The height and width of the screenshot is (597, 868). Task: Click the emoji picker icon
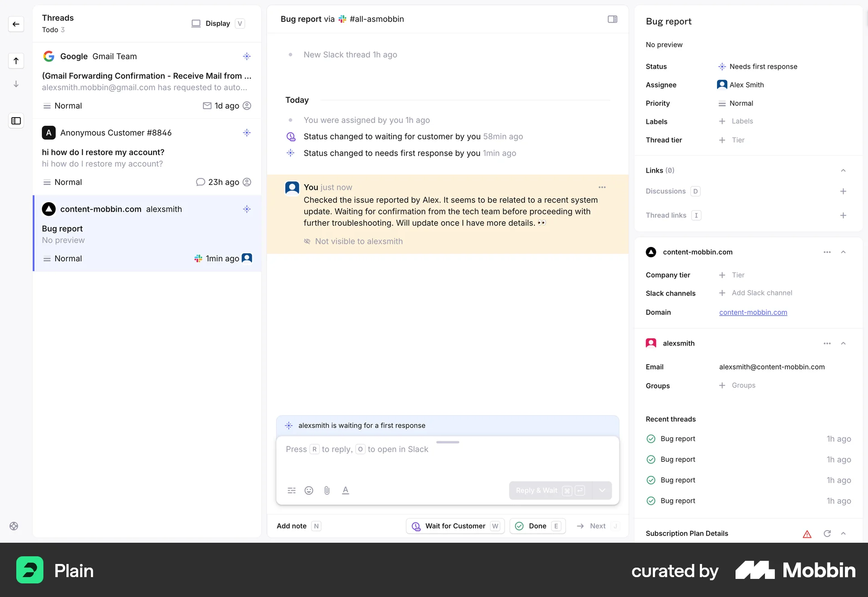[x=309, y=490]
